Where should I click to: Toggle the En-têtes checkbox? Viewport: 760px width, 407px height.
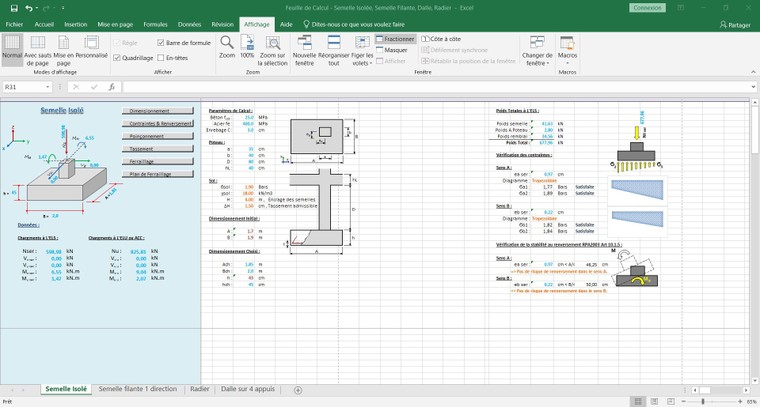pos(162,58)
